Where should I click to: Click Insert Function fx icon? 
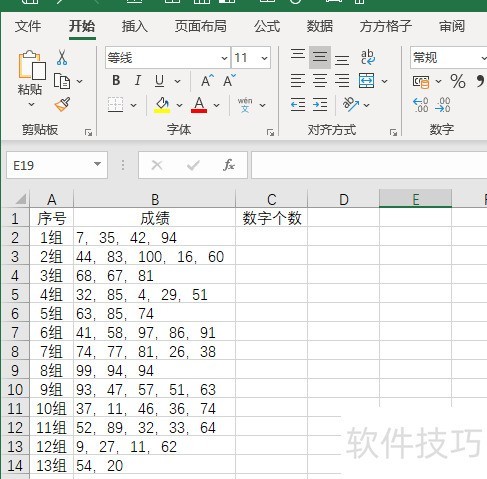(x=229, y=165)
